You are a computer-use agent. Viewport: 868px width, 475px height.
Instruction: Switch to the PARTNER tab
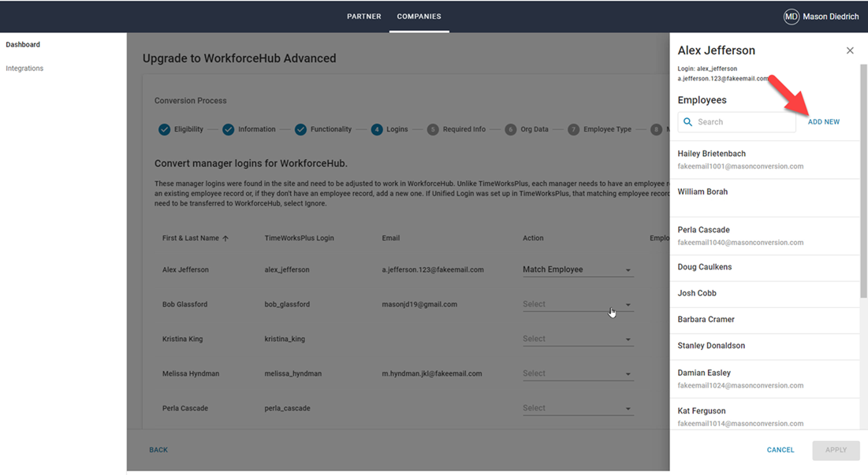pyautogui.click(x=363, y=16)
